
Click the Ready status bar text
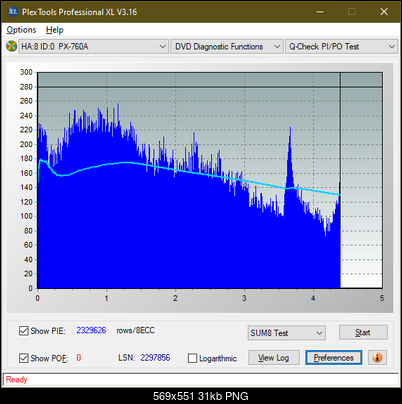pos(16,380)
